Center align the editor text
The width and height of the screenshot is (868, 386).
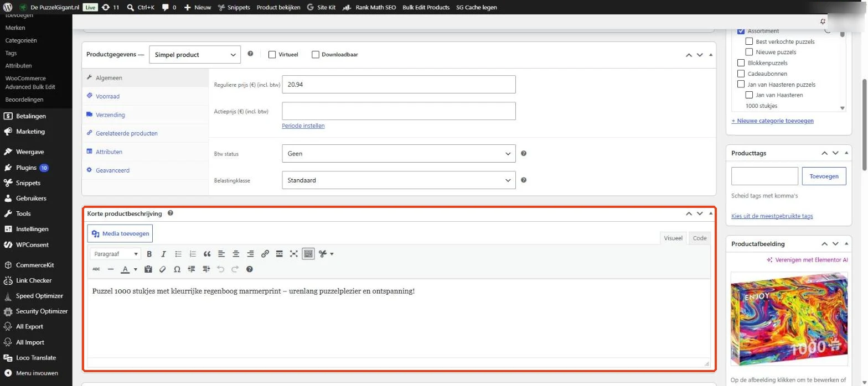click(x=236, y=254)
